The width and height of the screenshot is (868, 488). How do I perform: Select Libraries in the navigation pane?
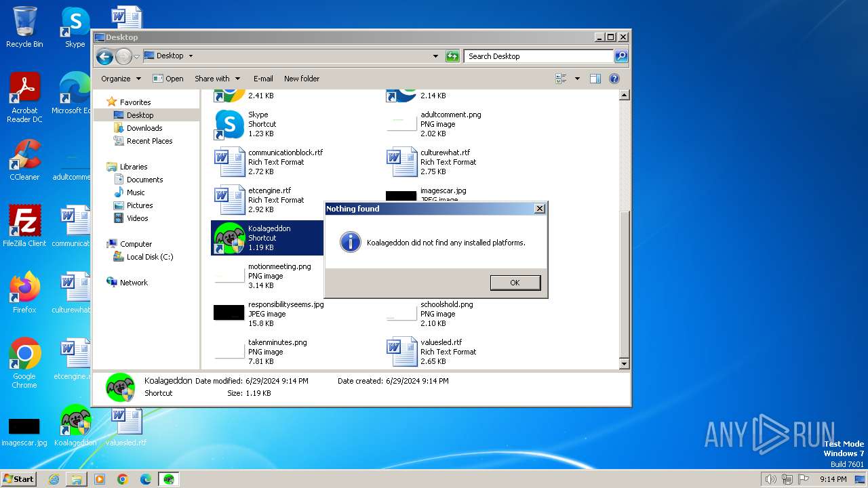(134, 167)
